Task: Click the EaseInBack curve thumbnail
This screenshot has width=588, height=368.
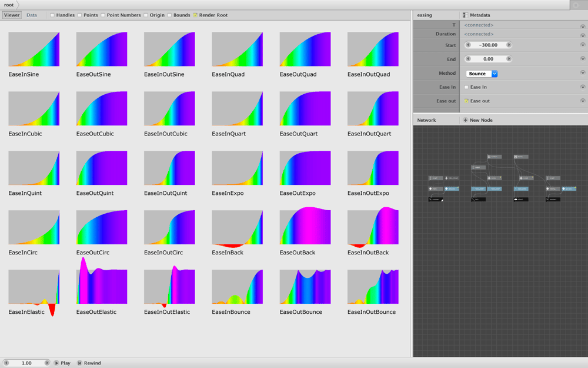Action: click(x=237, y=228)
